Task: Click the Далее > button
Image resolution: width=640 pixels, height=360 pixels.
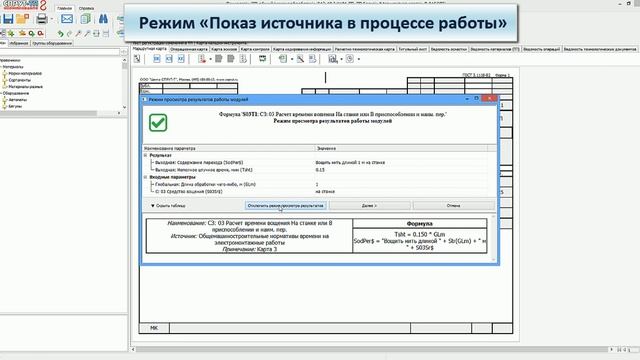Action: (x=369, y=205)
